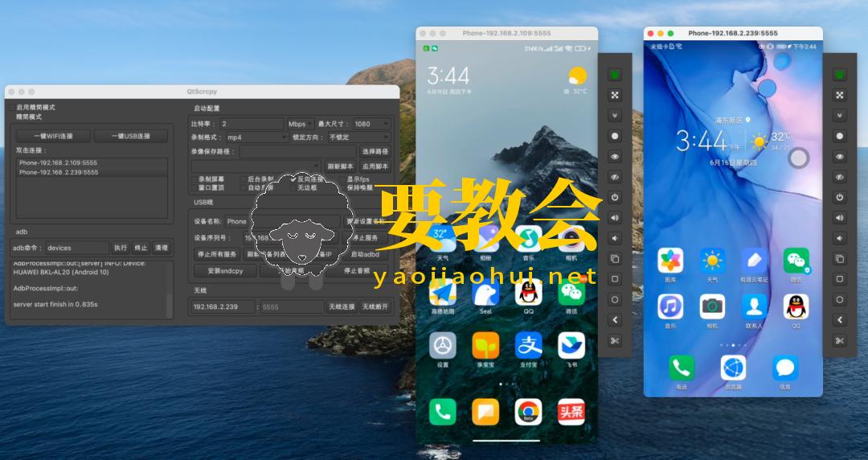Click the 比特率 input field showing 2
Screen dimensions: 868x460
point(252,124)
